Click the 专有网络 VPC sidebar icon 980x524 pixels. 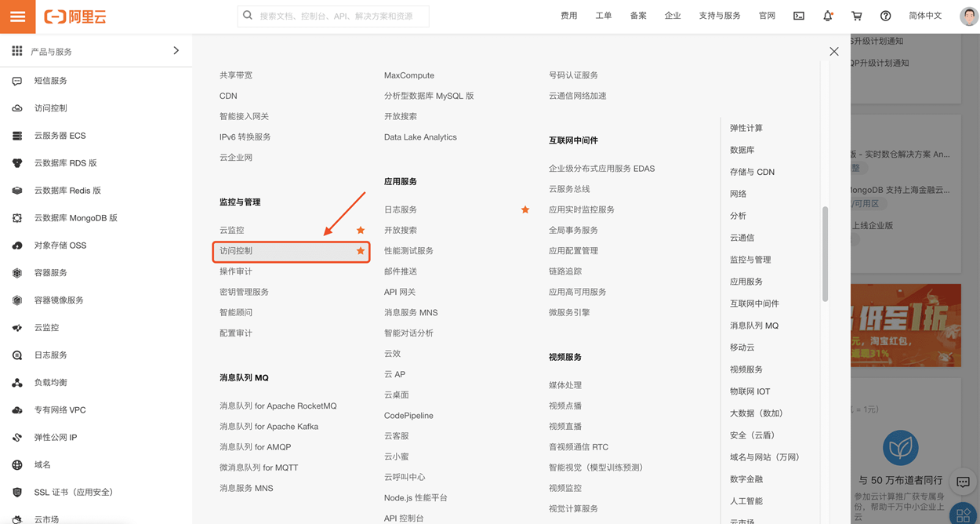coord(17,410)
